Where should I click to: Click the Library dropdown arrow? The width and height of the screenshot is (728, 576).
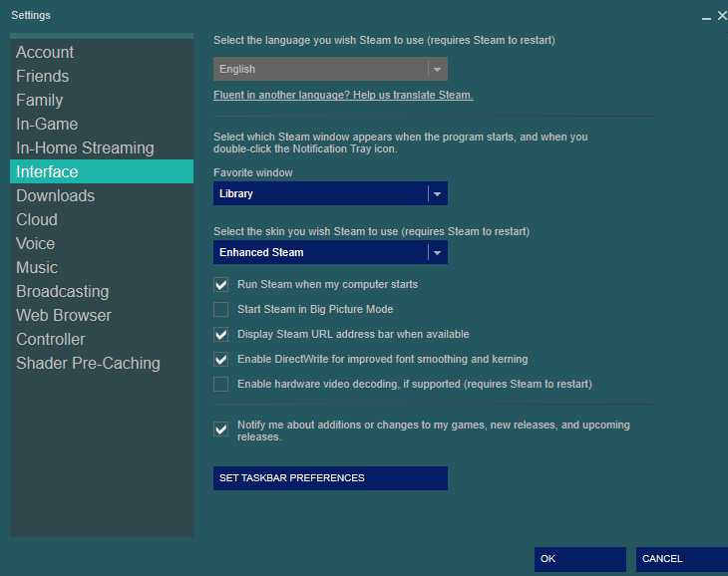pos(438,194)
